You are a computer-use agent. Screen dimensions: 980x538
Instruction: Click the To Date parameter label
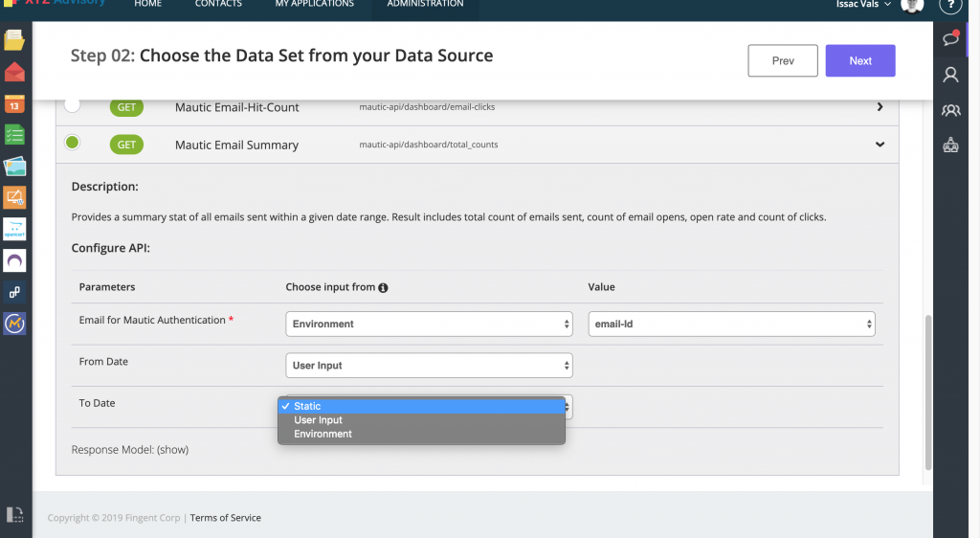pos(97,403)
